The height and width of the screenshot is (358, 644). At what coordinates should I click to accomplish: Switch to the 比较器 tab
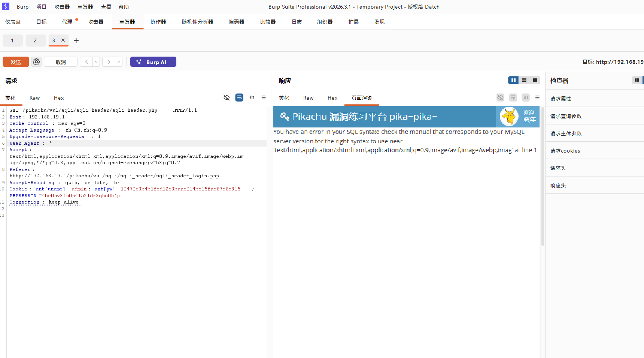[x=268, y=22]
